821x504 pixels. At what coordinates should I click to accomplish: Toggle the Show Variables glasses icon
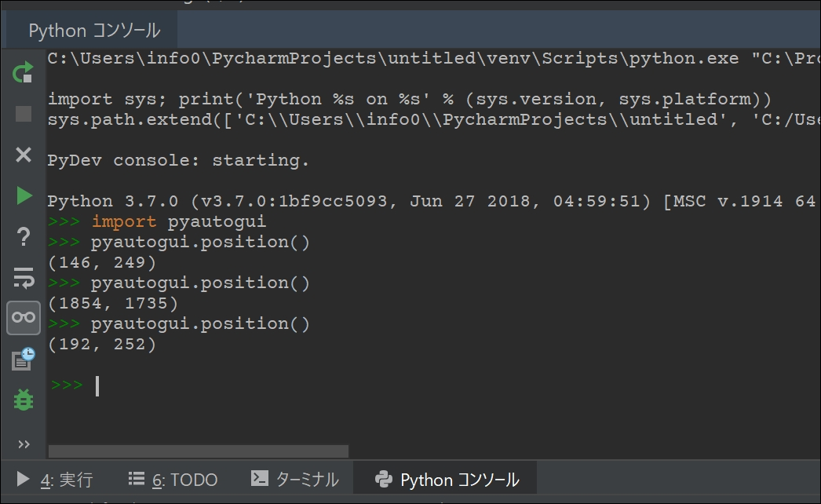(x=24, y=317)
